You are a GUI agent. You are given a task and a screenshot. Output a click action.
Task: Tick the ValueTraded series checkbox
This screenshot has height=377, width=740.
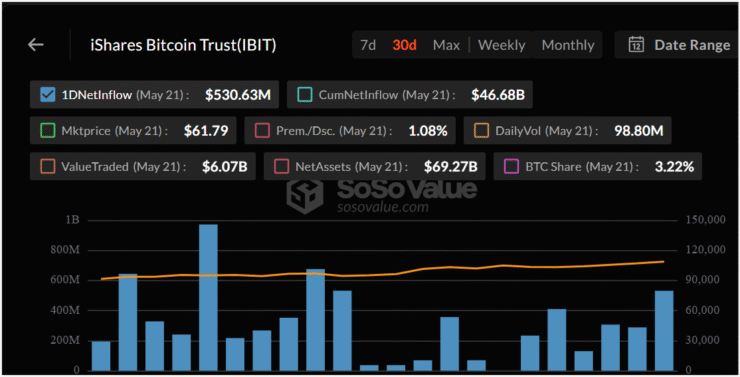coord(47,166)
